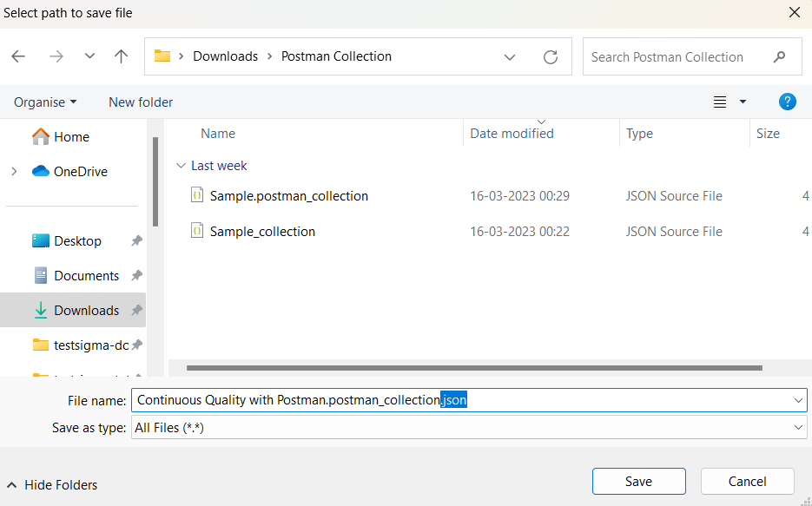Screen dimensions: 812x506
Task: Collapse the Last week group
Action: 181,166
